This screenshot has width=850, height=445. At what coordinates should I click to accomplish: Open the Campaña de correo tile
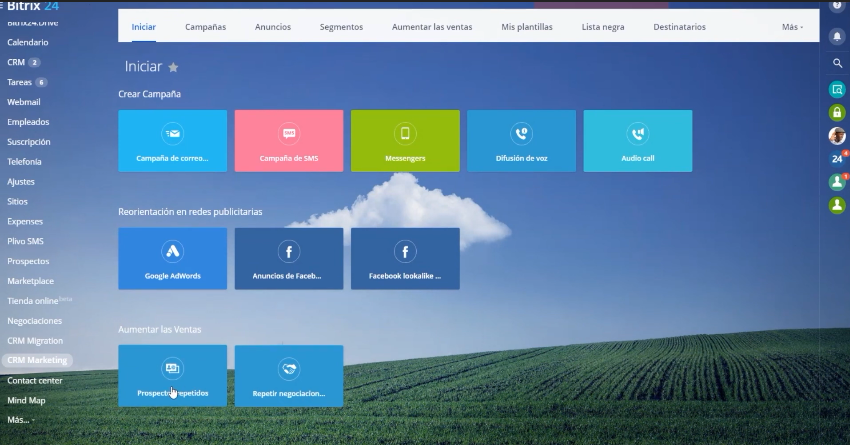point(172,141)
